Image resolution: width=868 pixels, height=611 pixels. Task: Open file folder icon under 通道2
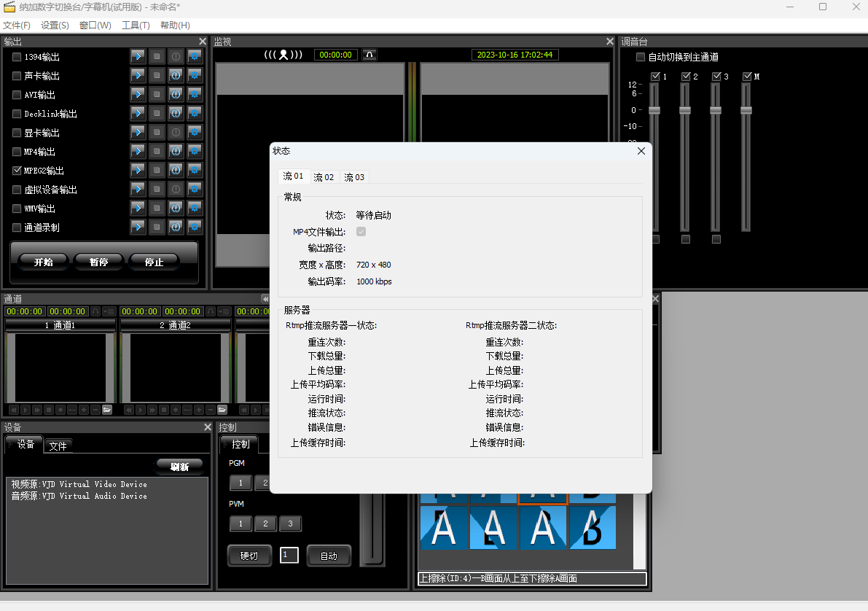(x=222, y=410)
